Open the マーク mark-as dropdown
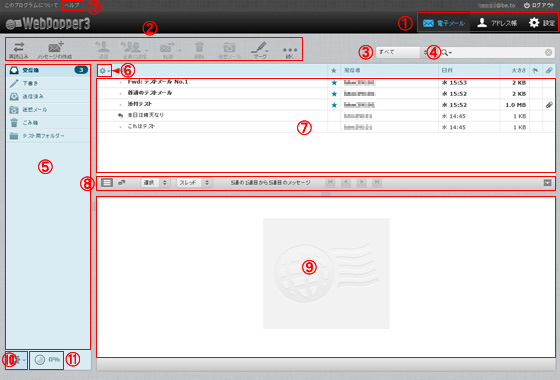Viewport: 560px width, 380px height. tap(260, 49)
